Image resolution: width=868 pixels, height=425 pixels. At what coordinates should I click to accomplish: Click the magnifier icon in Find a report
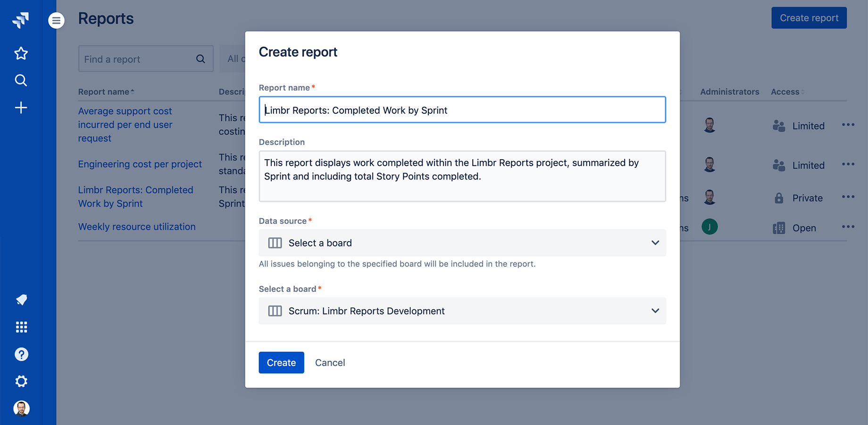200,59
